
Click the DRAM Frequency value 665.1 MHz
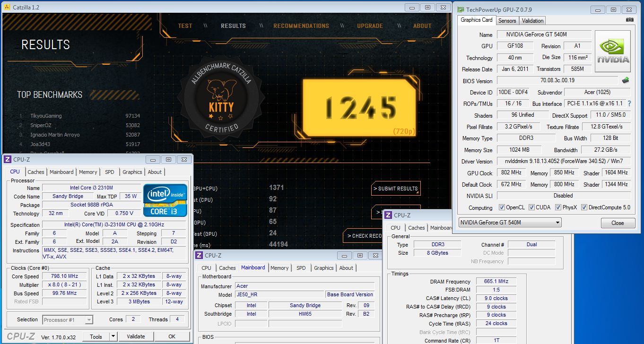tap(496, 282)
